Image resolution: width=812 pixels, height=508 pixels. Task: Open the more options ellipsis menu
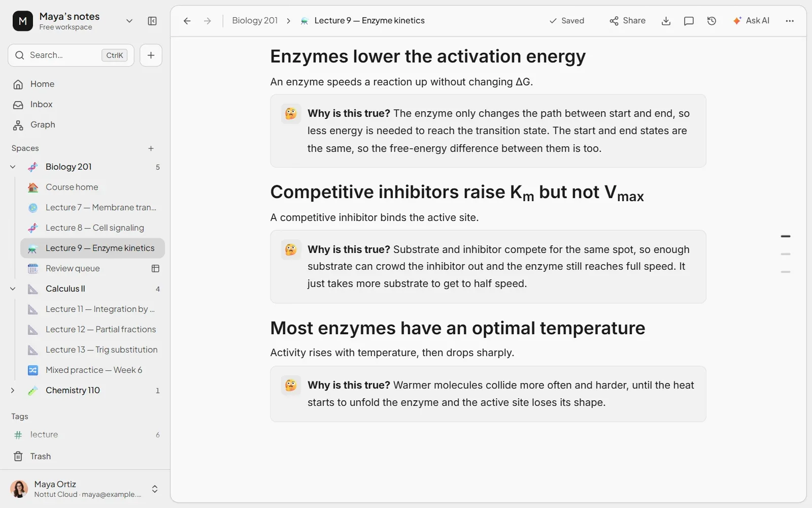click(790, 21)
